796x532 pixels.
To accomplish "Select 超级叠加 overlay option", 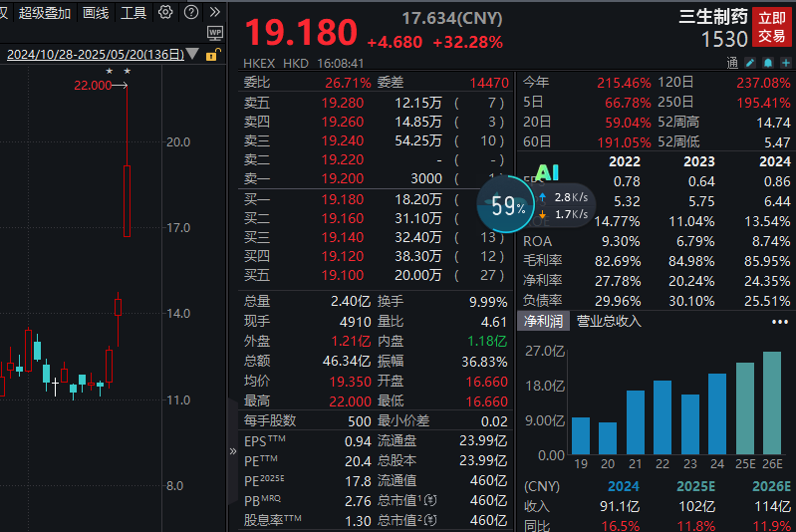I will point(45,13).
